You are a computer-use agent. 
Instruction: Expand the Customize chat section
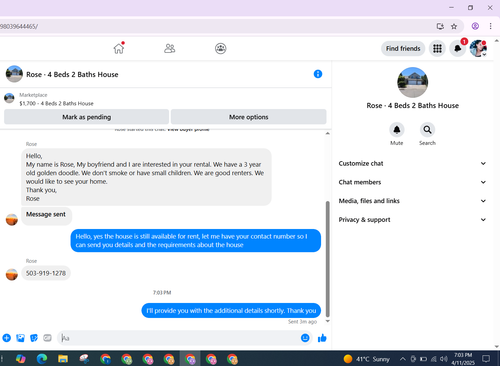coord(412,163)
